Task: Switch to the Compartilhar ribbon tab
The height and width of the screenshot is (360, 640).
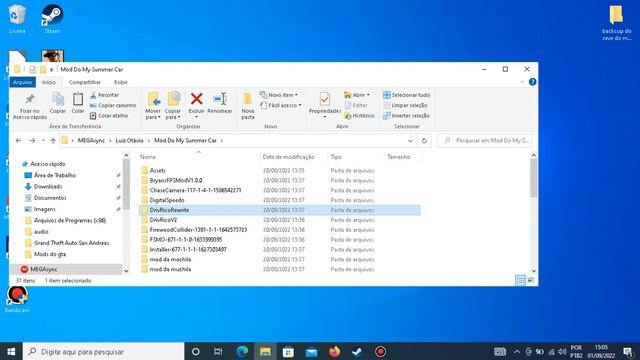Action: pos(85,82)
